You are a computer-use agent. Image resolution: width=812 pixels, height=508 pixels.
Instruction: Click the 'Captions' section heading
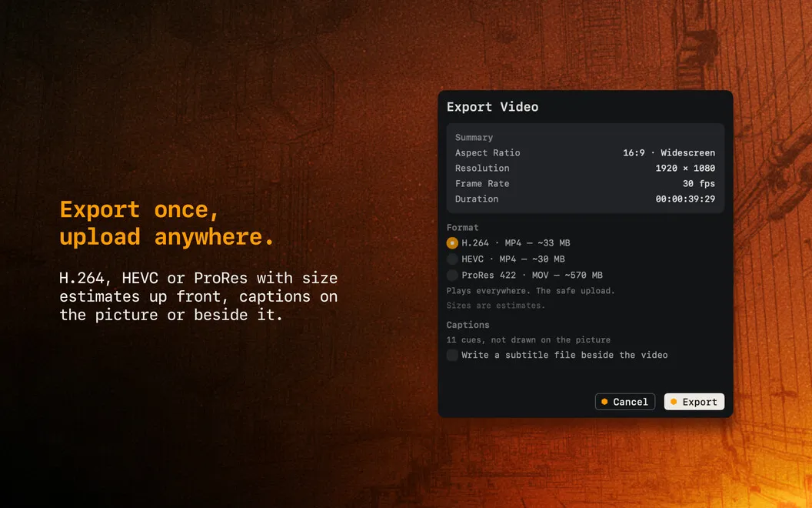click(x=468, y=325)
